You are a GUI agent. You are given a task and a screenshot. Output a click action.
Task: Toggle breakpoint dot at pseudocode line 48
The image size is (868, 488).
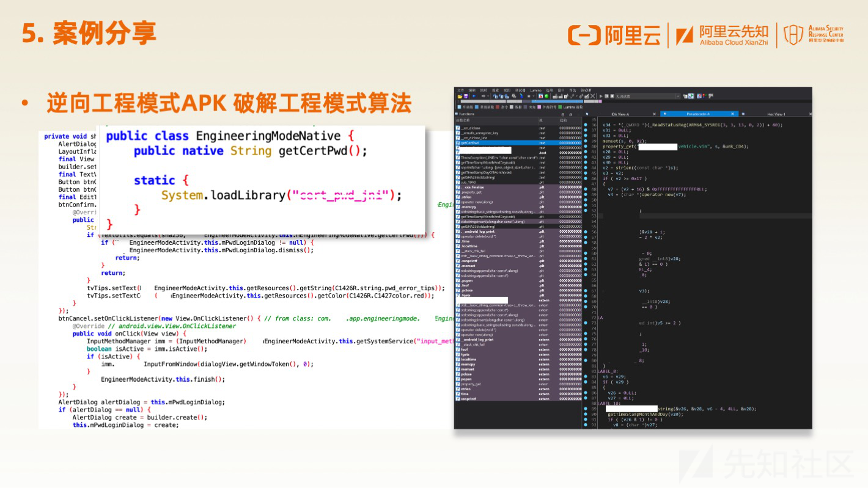click(586, 189)
